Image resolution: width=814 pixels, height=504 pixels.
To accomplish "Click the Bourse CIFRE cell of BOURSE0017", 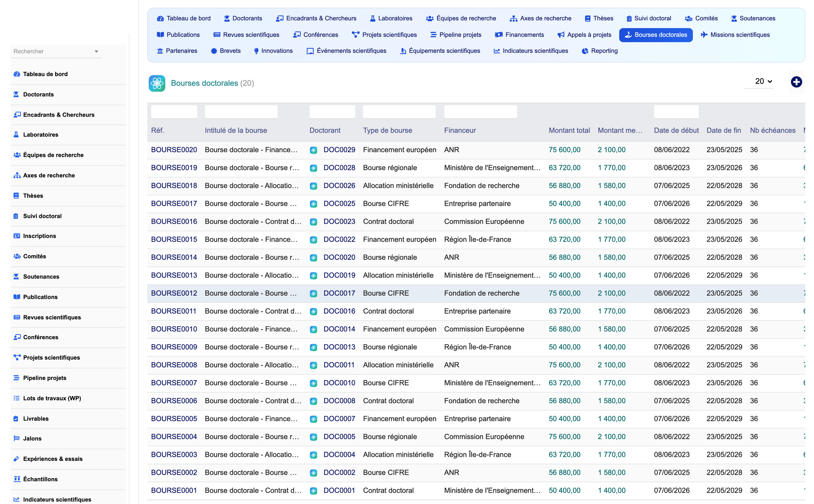I will pyautogui.click(x=386, y=204).
